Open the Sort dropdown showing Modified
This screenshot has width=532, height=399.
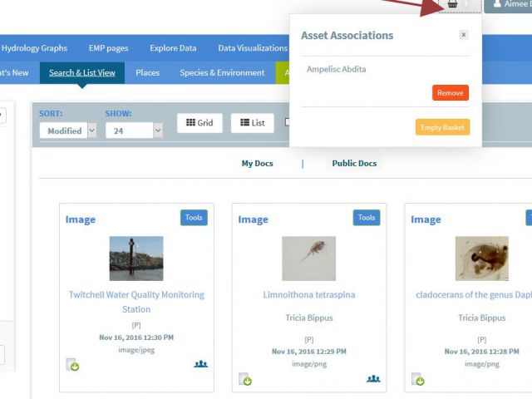coord(68,131)
